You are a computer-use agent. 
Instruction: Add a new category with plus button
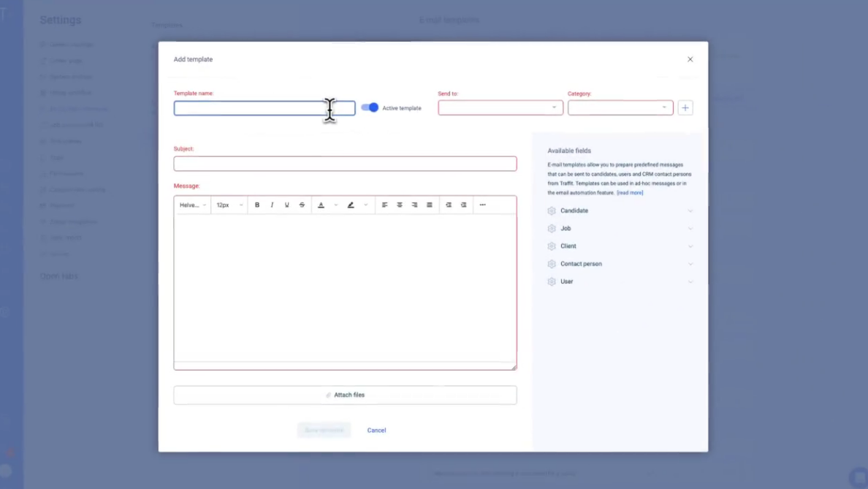click(x=685, y=108)
